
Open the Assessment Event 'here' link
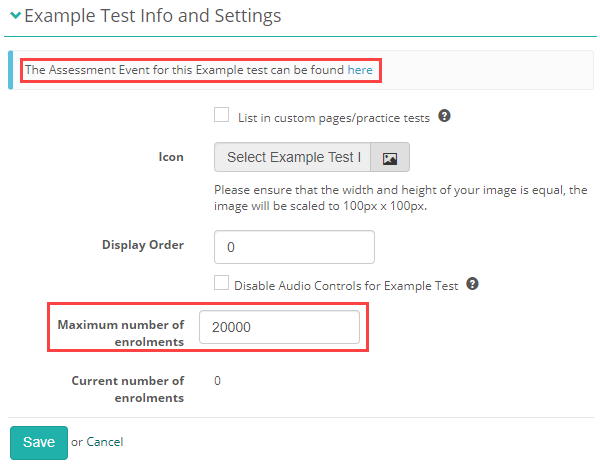[360, 70]
